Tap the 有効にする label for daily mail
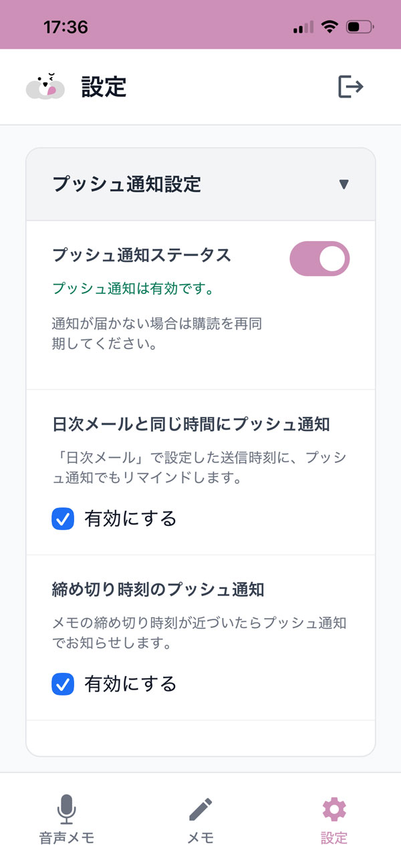The height and width of the screenshot is (868, 401). point(130,519)
